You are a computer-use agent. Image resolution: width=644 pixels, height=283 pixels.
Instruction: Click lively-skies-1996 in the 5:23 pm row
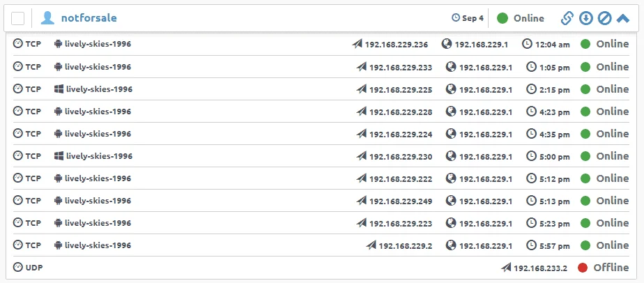pos(98,223)
